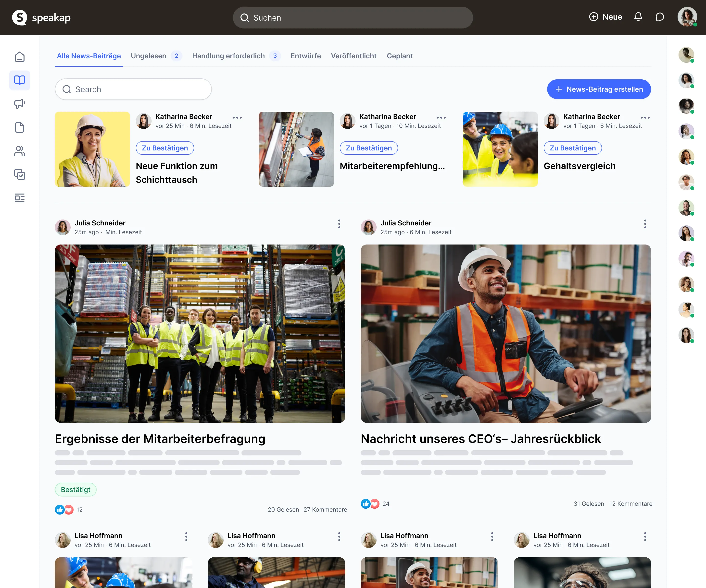
Task: Open options menu on Neue Funktion zum Schichttausch
Action: (x=237, y=118)
